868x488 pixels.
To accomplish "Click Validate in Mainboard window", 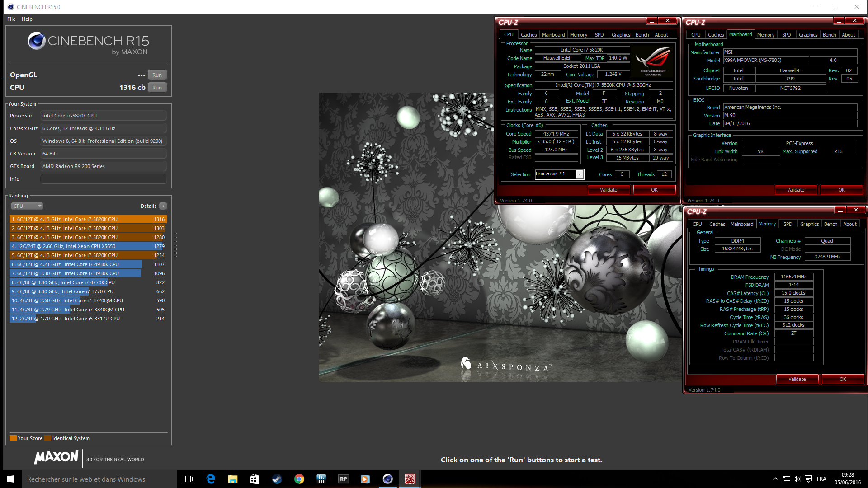I will (796, 190).
